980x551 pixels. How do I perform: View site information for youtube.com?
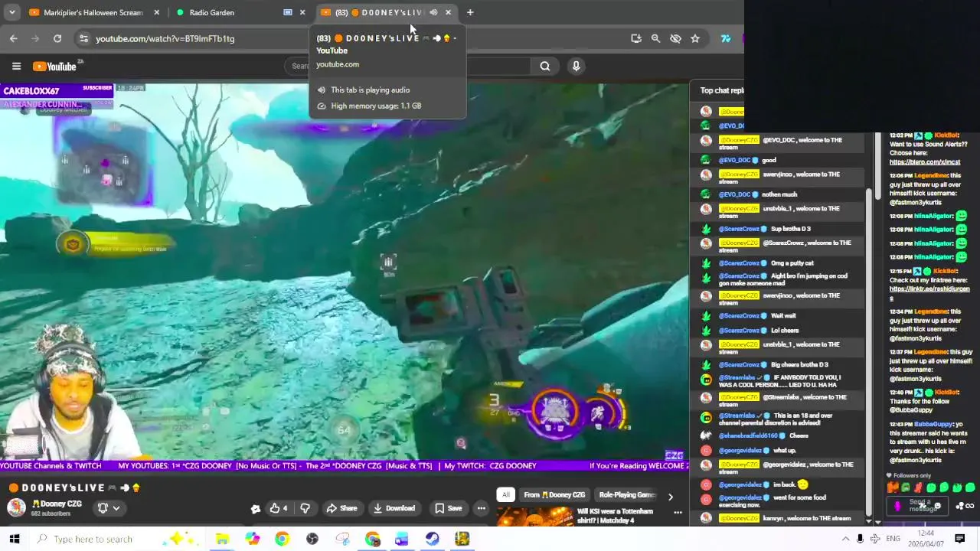coord(83,38)
